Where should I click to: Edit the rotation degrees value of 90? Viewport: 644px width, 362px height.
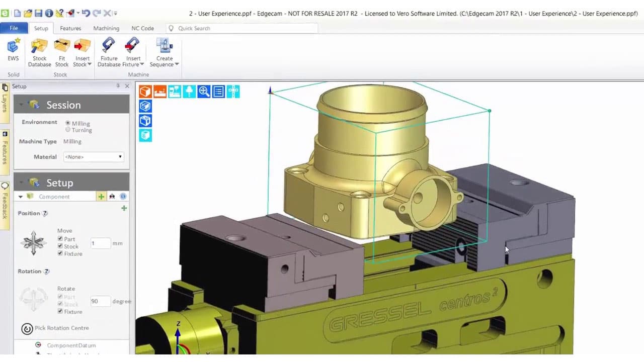[x=100, y=301]
